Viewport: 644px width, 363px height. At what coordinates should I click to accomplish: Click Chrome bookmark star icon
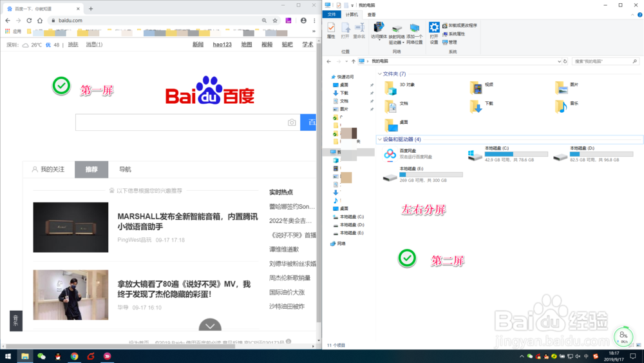click(x=275, y=21)
